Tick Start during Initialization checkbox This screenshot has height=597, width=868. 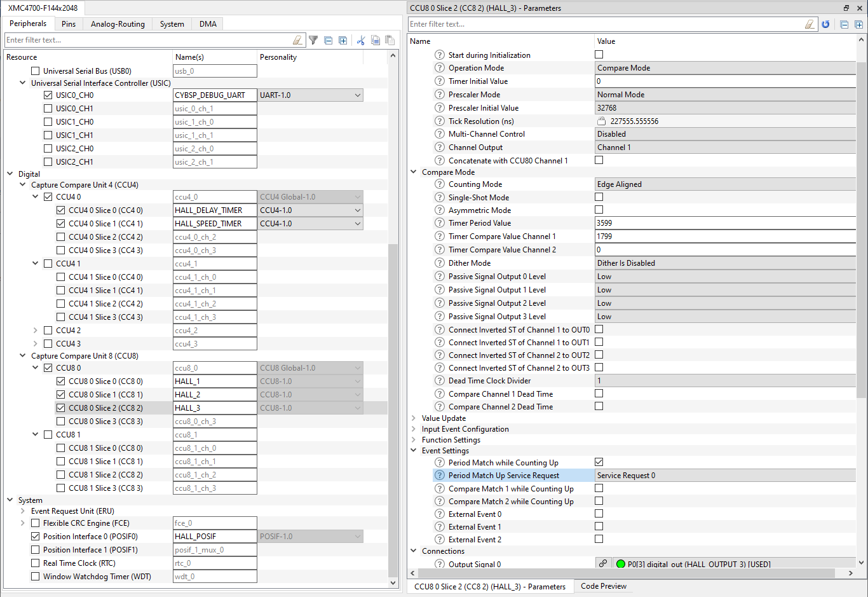point(599,55)
